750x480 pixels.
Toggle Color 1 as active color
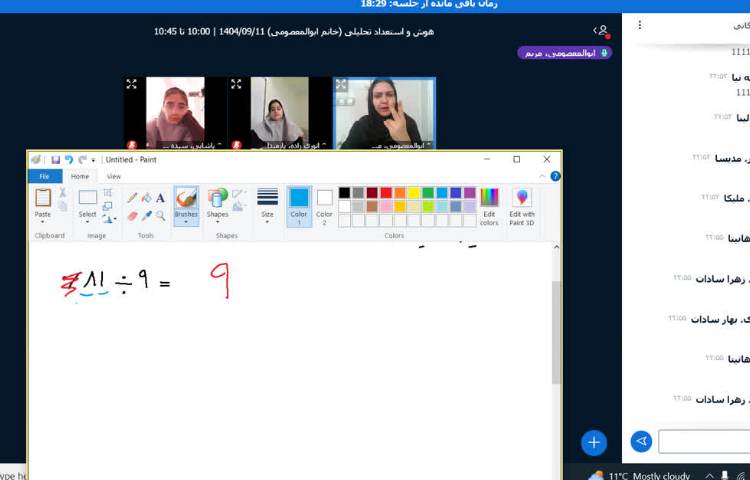299,206
